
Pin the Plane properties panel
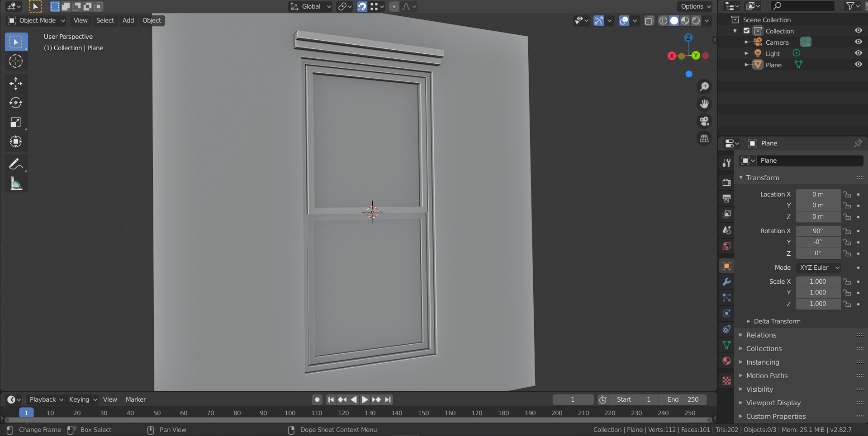[858, 143]
